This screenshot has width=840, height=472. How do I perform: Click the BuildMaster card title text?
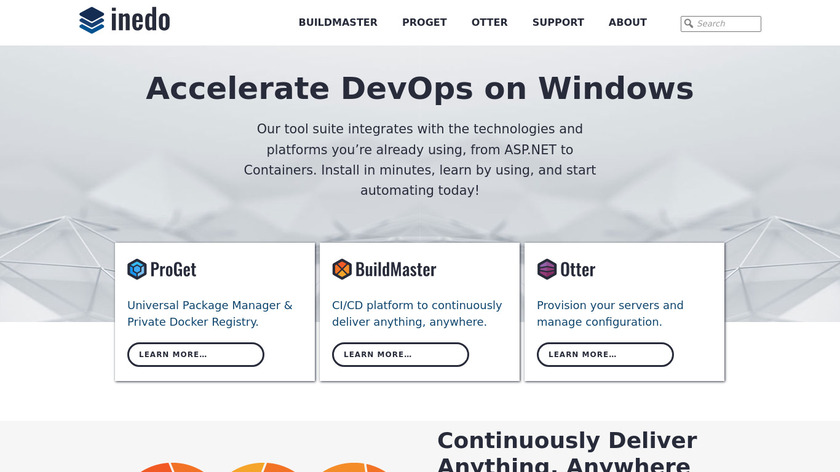[x=396, y=269]
